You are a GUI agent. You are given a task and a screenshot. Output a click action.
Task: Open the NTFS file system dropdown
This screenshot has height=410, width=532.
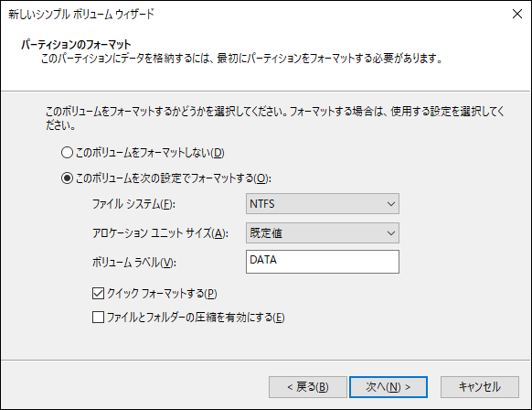coord(323,204)
